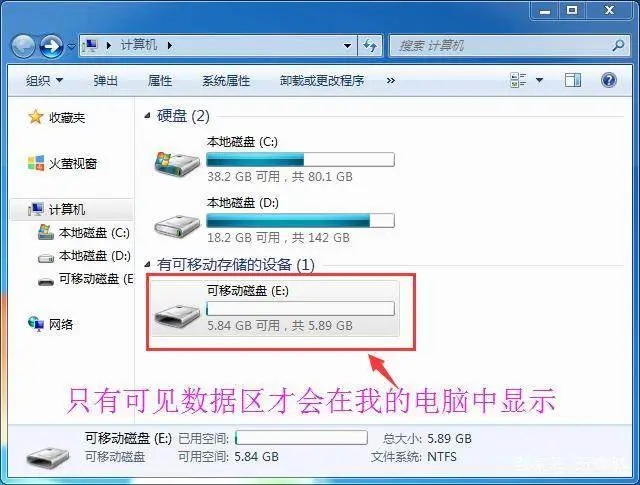Click 卸载或更改程序 toolbar button
The width and height of the screenshot is (640, 485).
tap(322, 80)
